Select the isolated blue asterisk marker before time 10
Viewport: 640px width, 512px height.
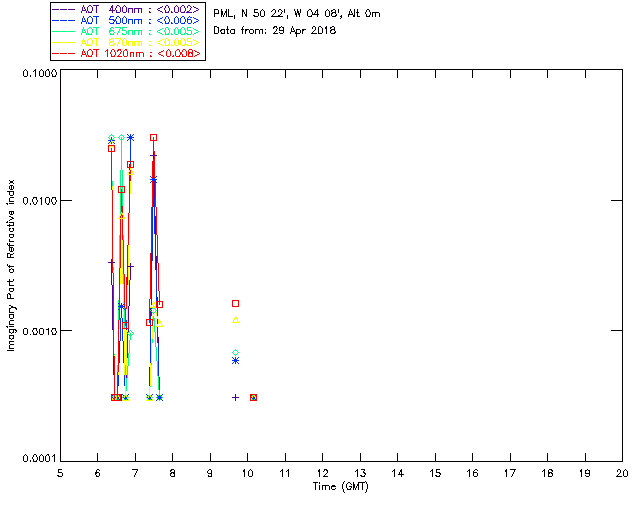coord(236,361)
